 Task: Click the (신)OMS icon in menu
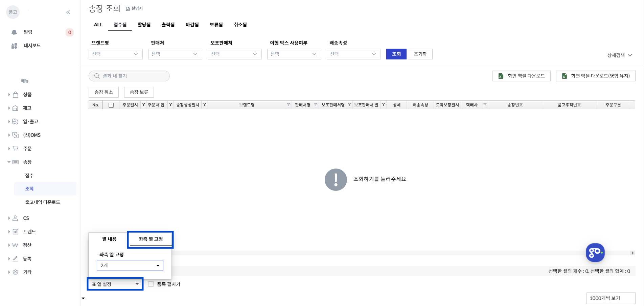(16, 135)
